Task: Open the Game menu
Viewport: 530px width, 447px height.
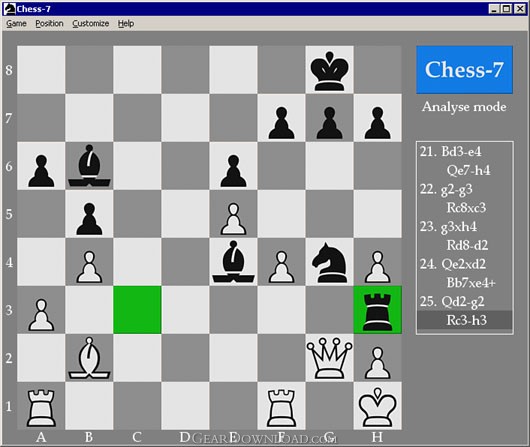Action: [16, 24]
